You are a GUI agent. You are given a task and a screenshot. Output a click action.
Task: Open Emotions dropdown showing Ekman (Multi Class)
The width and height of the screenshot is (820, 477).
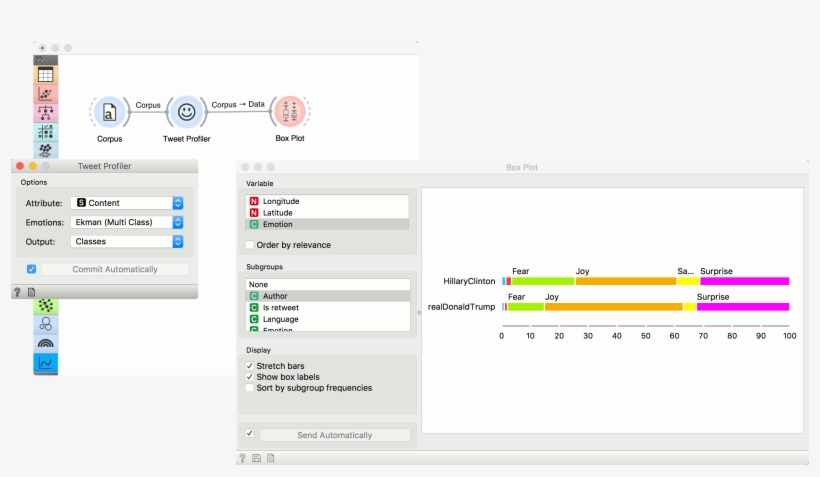point(127,222)
